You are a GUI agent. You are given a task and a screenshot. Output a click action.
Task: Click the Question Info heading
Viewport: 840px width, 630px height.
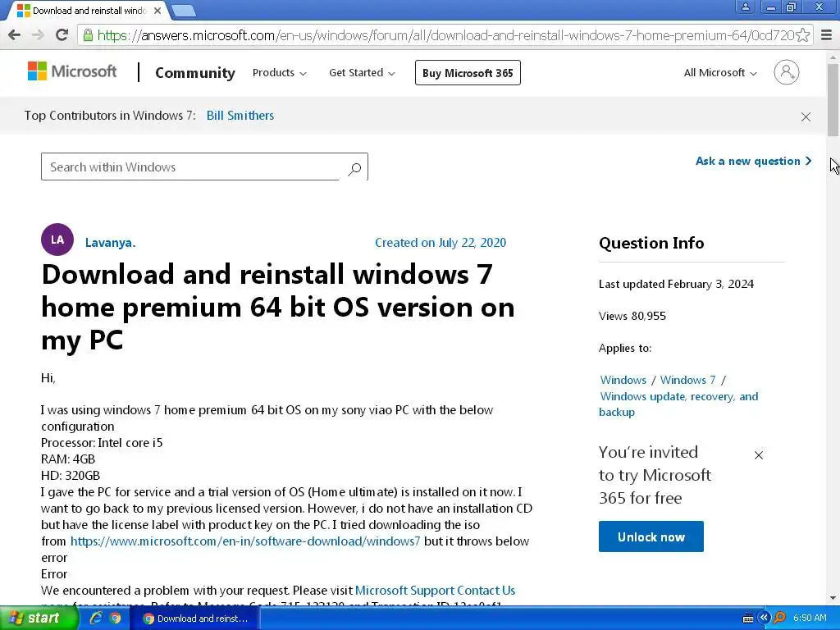pyautogui.click(x=651, y=243)
